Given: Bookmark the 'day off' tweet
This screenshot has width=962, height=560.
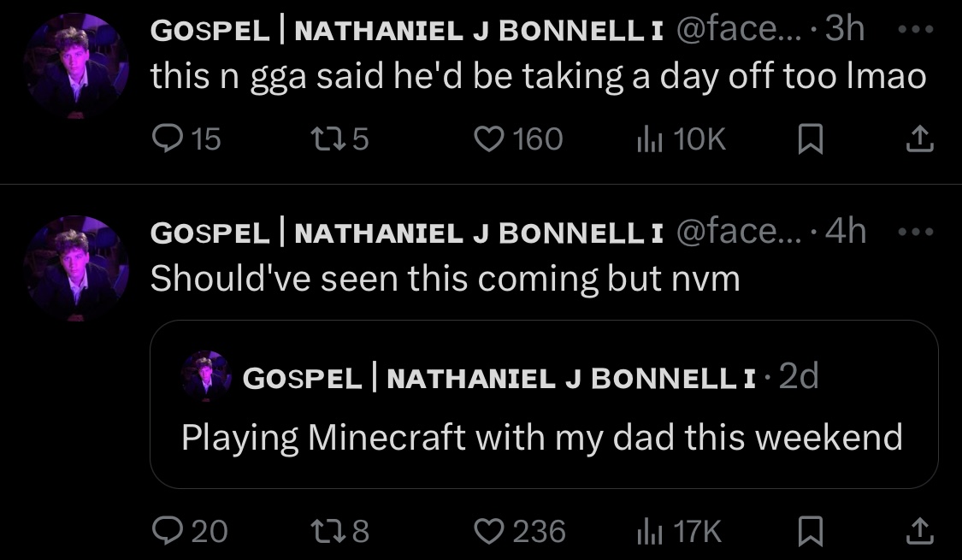Looking at the screenshot, I should click(808, 139).
